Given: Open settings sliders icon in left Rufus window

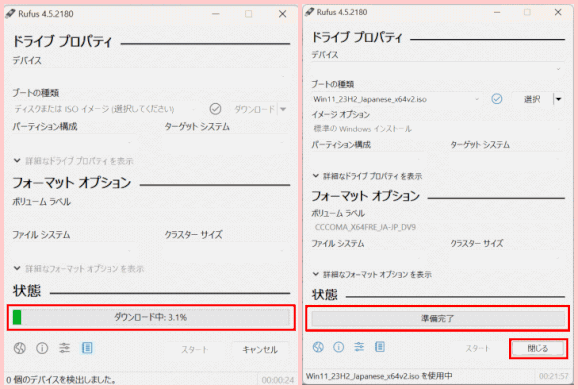Looking at the screenshot, I should (65, 348).
